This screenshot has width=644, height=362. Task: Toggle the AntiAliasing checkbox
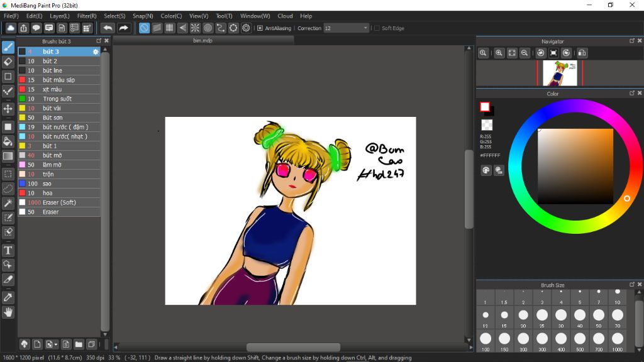[x=260, y=28]
